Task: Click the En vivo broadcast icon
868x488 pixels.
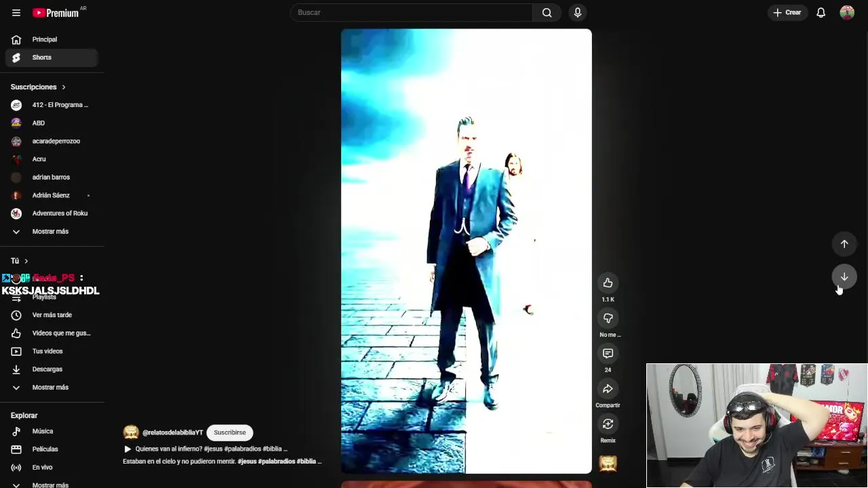Action: [16, 467]
